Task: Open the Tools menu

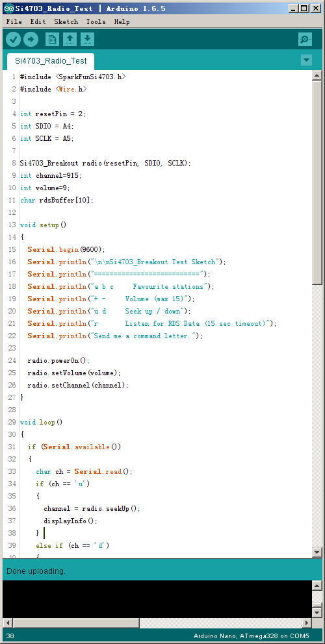Action: (96, 22)
